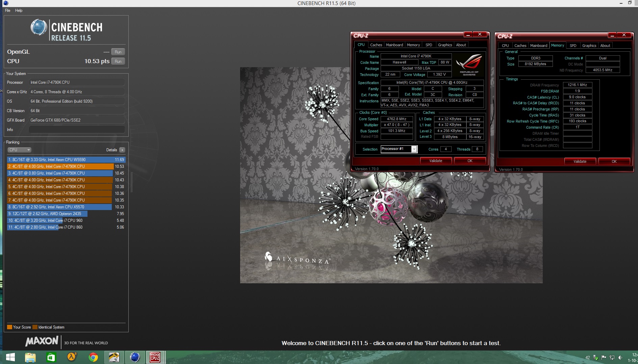
Task: Switch to Memory tab in the CPU-Z Processor window
Action: [413, 45]
